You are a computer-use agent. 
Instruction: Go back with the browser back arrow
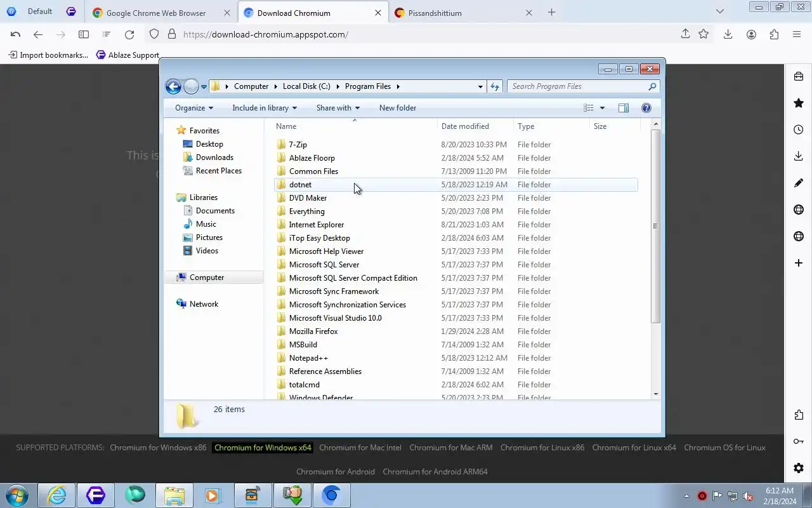[x=38, y=34]
